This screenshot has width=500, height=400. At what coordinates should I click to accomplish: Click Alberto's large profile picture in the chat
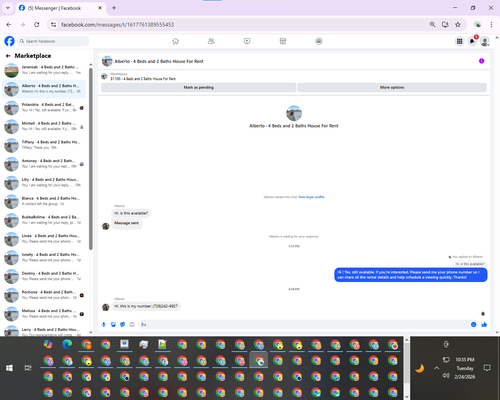(x=294, y=113)
